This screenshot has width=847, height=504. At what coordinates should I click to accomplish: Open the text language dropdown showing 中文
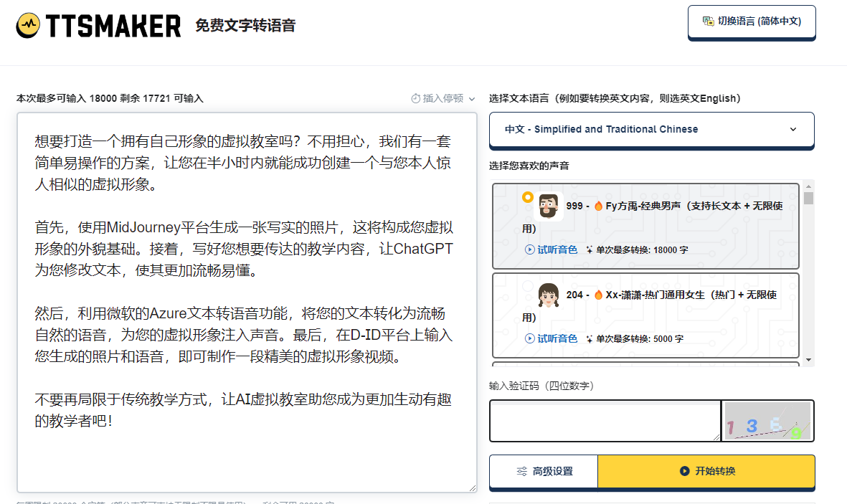tap(651, 130)
